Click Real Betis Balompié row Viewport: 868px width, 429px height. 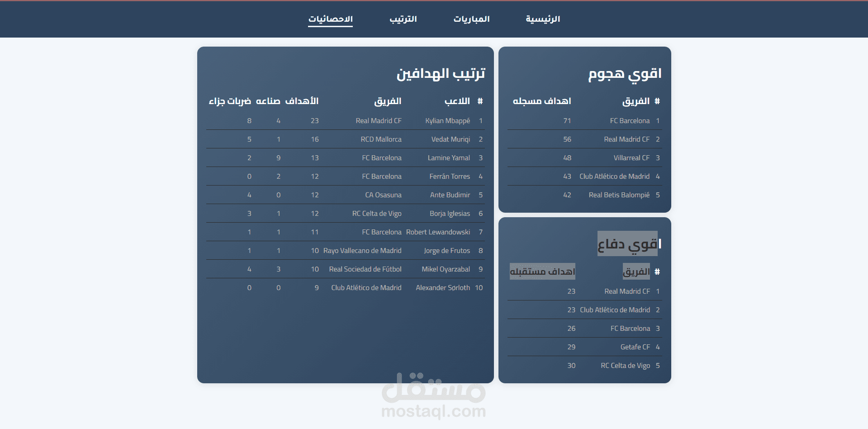coord(584,195)
